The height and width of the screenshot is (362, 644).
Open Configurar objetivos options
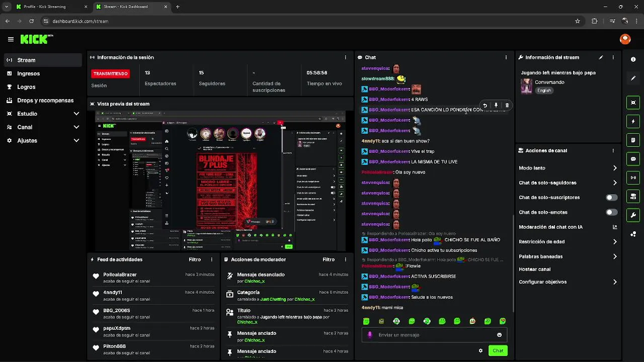click(x=568, y=282)
